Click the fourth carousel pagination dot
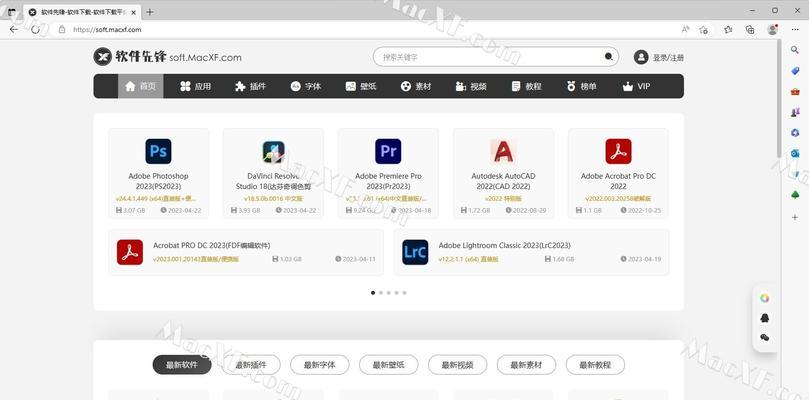The image size is (809, 400). (396, 293)
